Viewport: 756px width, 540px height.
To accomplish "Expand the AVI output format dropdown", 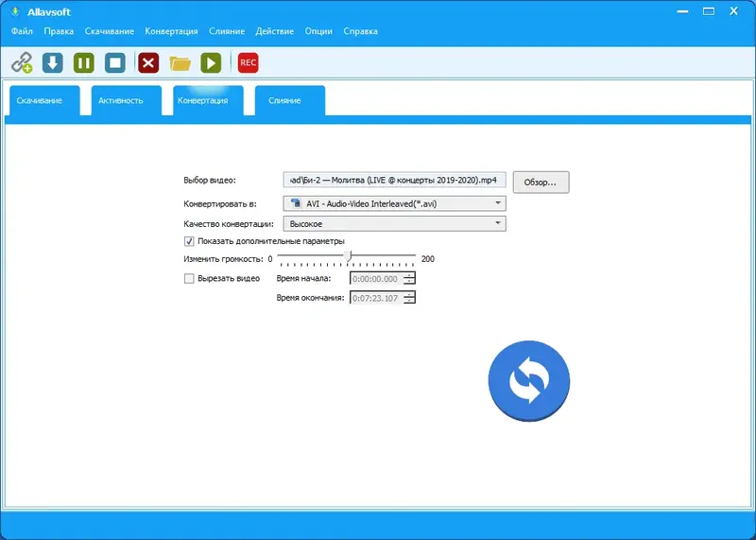I will 394,203.
